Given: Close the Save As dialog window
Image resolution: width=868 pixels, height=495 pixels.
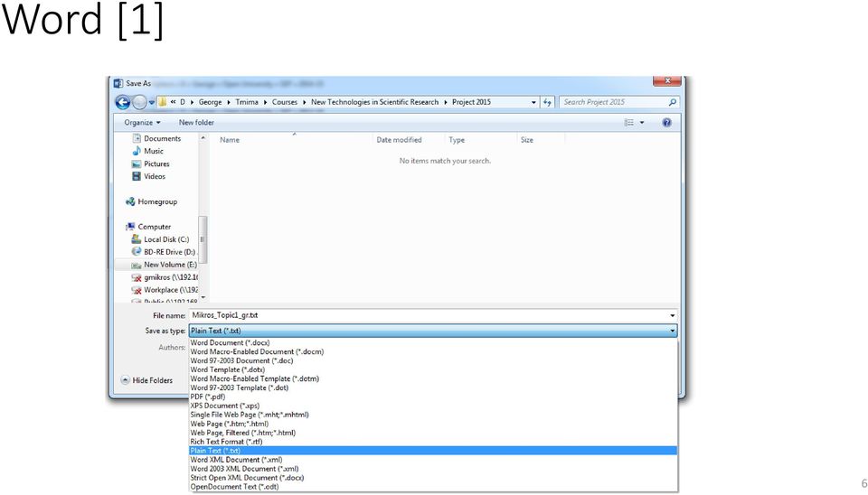Looking at the screenshot, I should (x=667, y=80).
